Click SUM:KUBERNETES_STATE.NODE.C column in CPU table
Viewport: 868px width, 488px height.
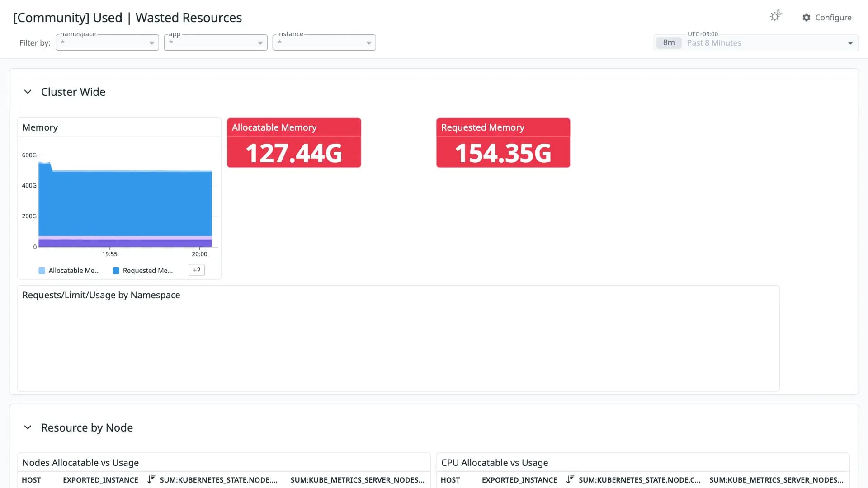click(x=639, y=480)
